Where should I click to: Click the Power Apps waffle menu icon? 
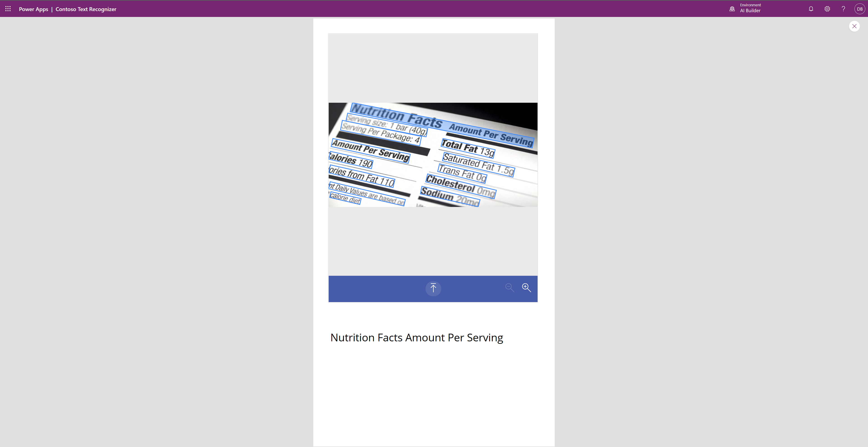8,9
